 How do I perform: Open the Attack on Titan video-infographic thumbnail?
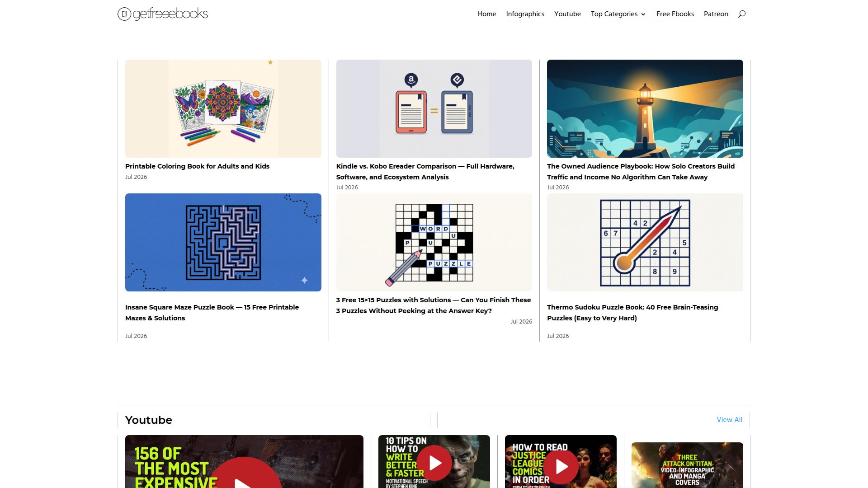point(687,465)
